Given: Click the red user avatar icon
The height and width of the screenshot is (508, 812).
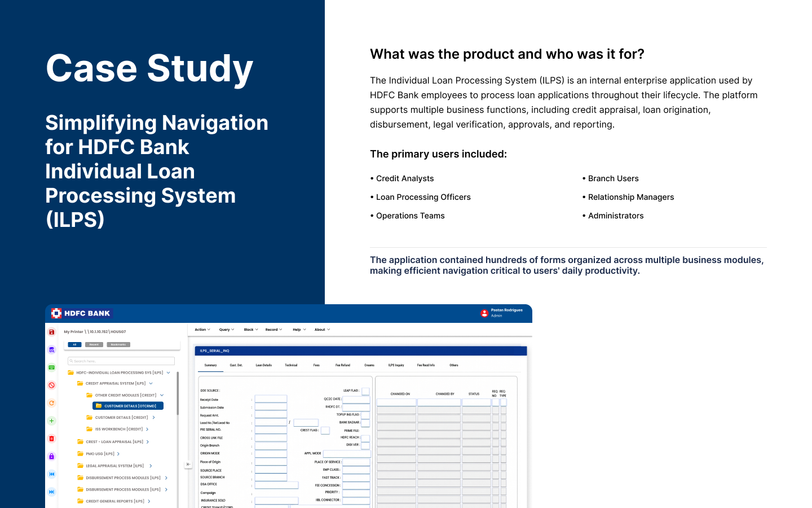Looking at the screenshot, I should pos(484,313).
